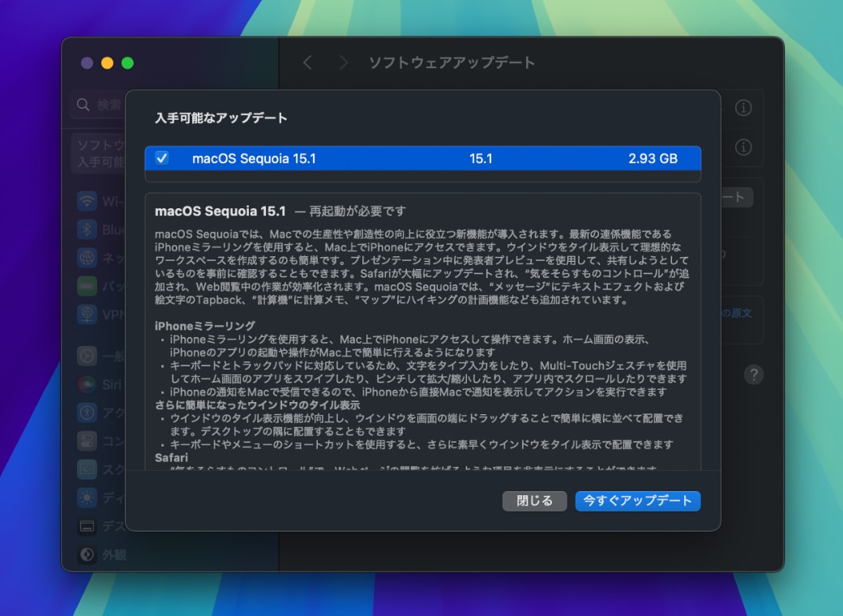This screenshot has width=843, height=616.
Task: Open Accessibility icon in sidebar
Action: pos(87,413)
